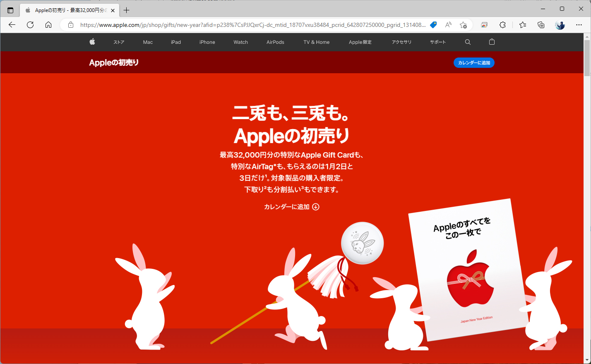Open the Apple logo home page

(92, 42)
